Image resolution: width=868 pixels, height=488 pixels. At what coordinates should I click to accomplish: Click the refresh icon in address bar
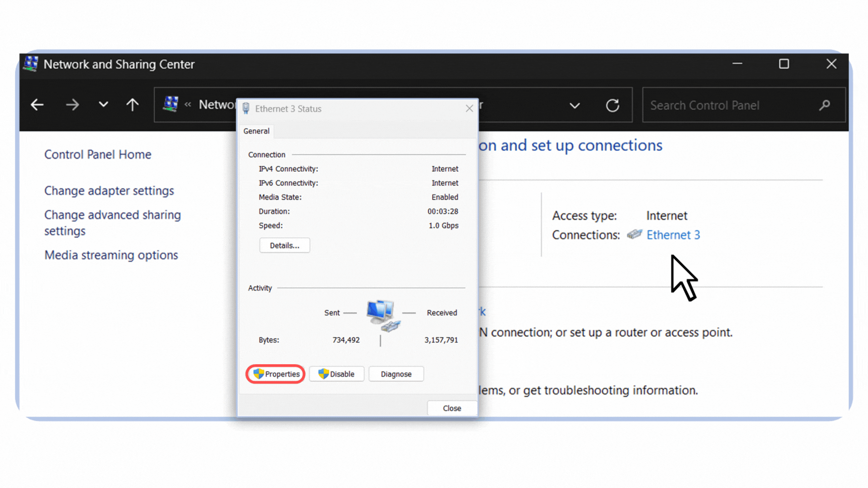613,105
